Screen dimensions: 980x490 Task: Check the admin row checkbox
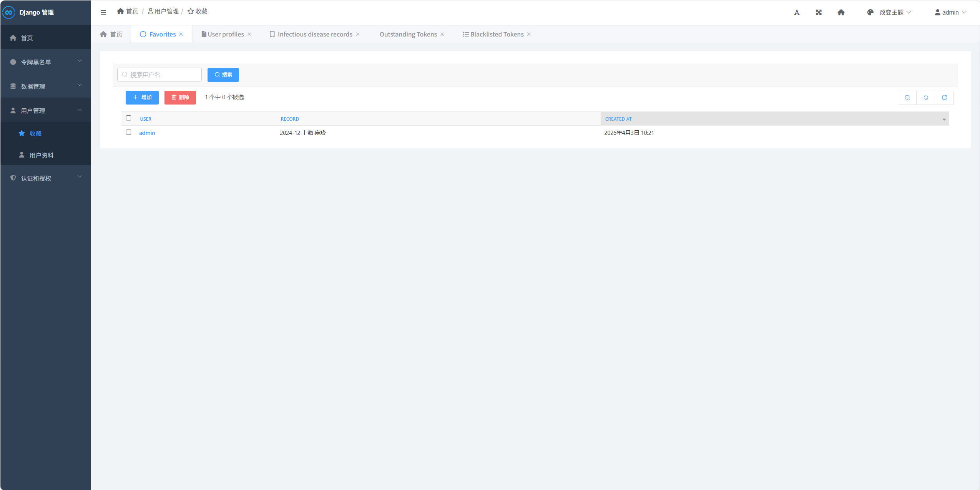tap(128, 132)
